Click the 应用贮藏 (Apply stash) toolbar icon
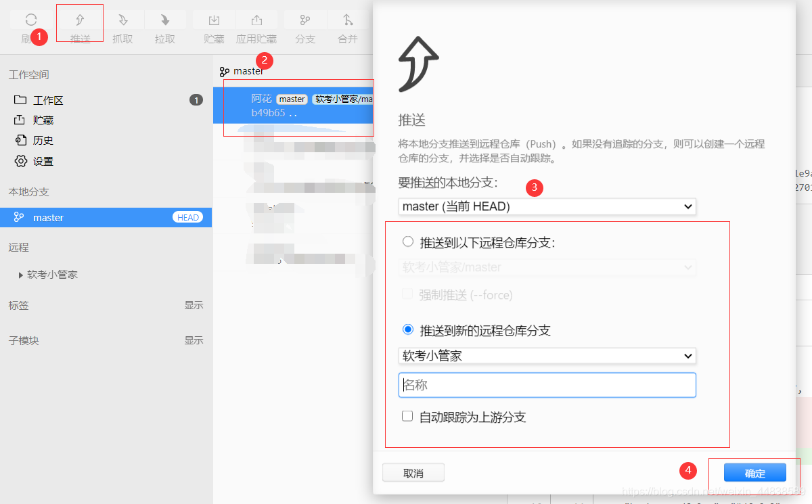The width and height of the screenshot is (812, 504). click(x=256, y=20)
